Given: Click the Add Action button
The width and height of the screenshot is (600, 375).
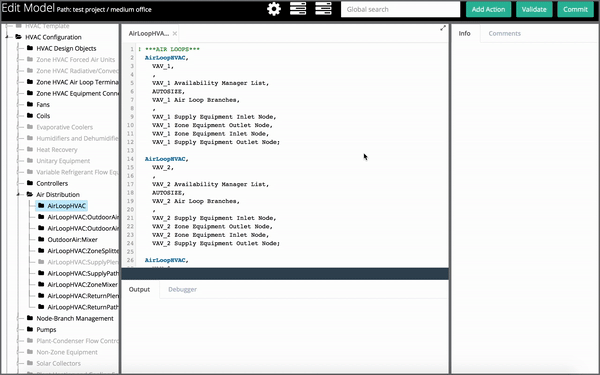Looking at the screenshot, I should [x=488, y=9].
